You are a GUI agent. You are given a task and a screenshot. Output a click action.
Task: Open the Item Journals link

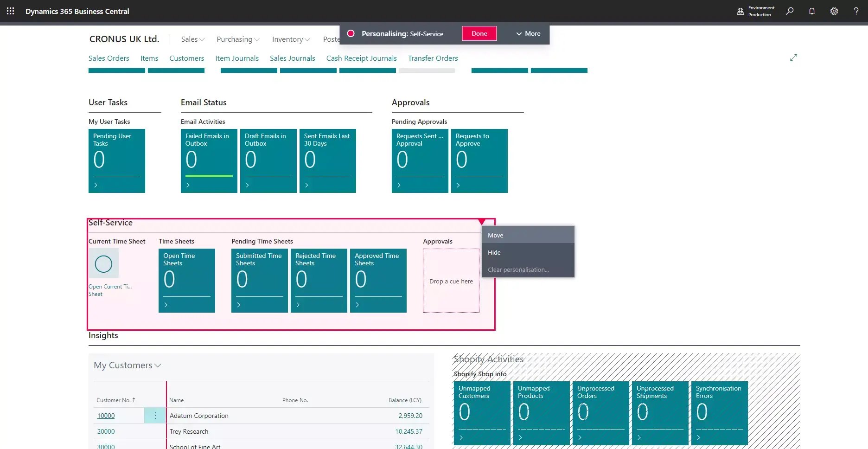tap(237, 58)
